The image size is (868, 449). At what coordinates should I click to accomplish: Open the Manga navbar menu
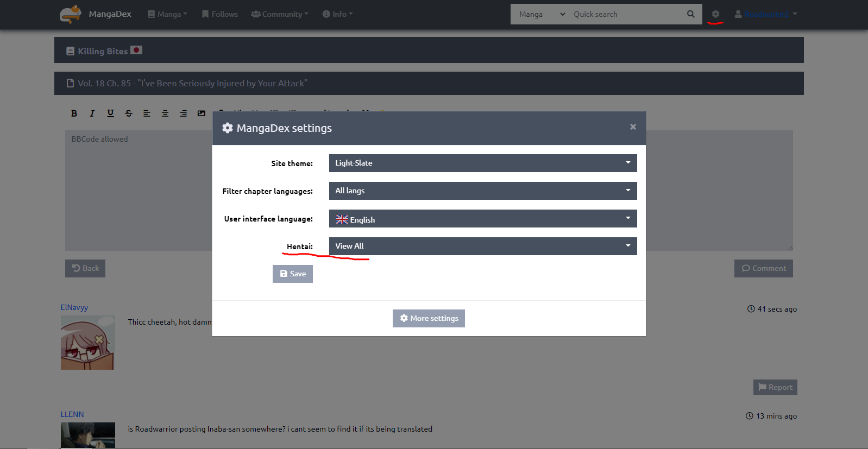(x=167, y=14)
